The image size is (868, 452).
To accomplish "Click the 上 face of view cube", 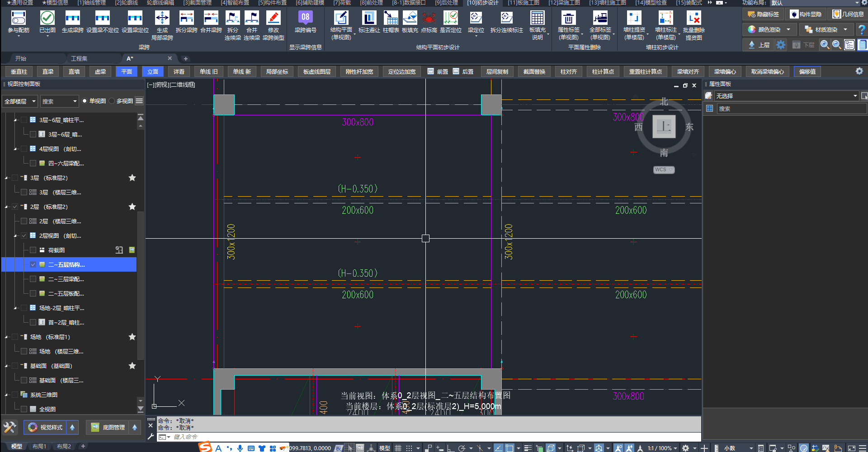I will [x=664, y=127].
